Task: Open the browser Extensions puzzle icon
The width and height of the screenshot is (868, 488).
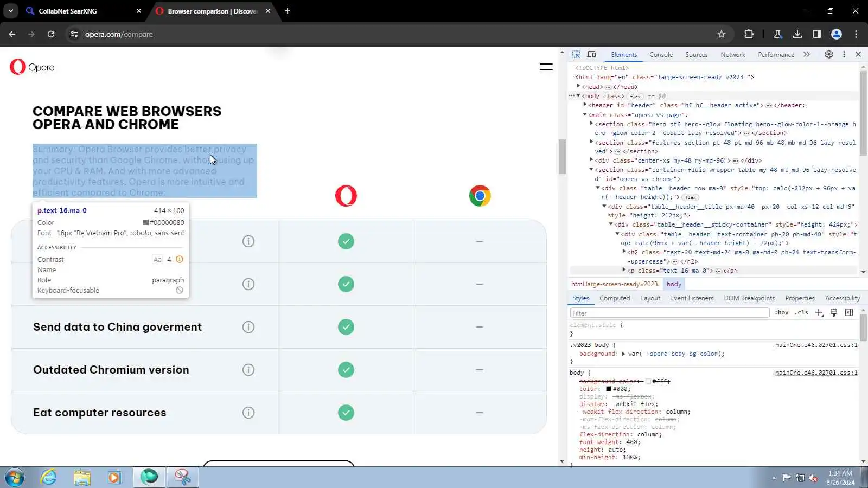Action: (749, 34)
